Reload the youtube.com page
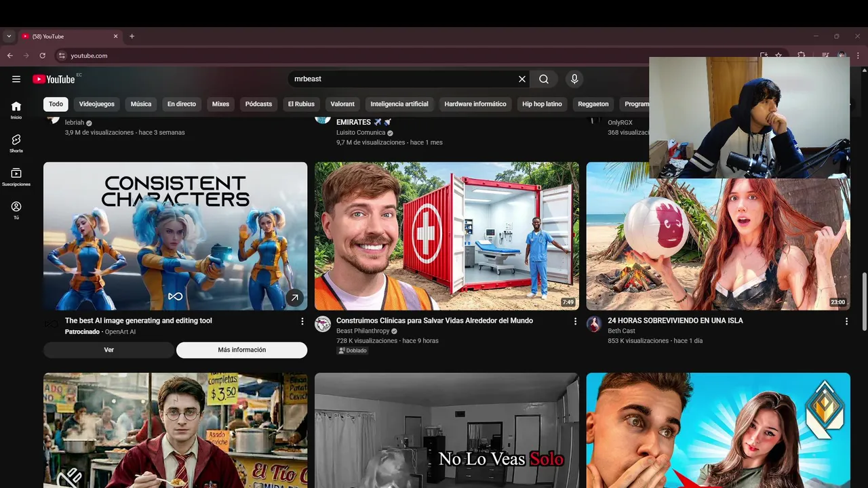Viewport: 868px width, 488px height. [43, 56]
